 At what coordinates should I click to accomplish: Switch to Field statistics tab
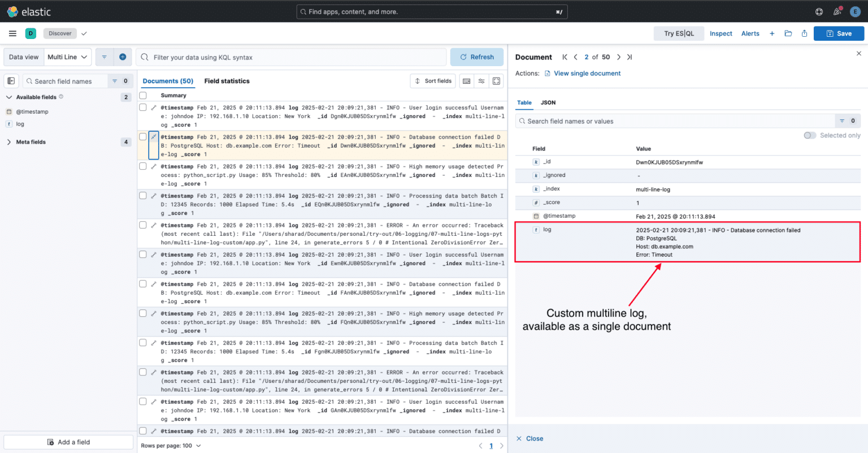click(227, 81)
